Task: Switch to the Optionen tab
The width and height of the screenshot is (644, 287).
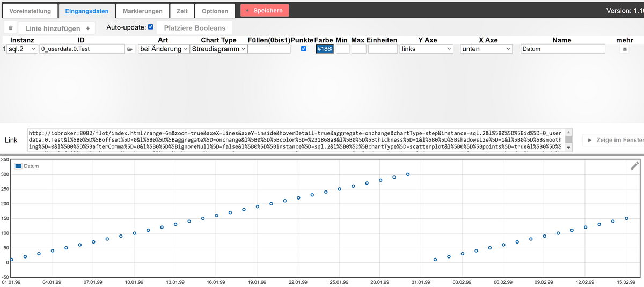Action: coord(215,11)
